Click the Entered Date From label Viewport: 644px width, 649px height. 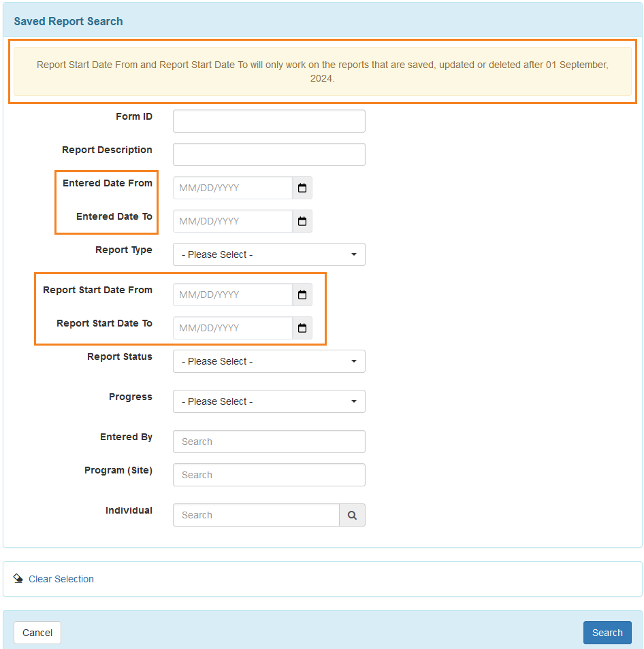[108, 183]
